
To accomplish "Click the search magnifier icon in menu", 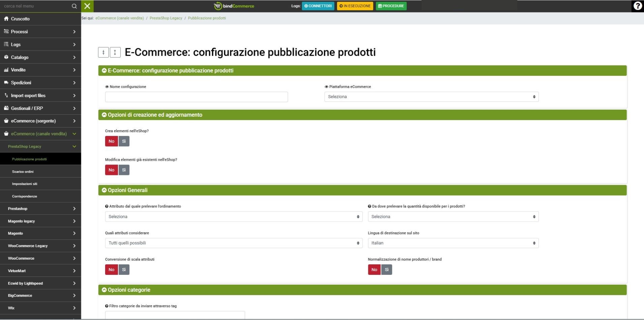I will (x=74, y=6).
